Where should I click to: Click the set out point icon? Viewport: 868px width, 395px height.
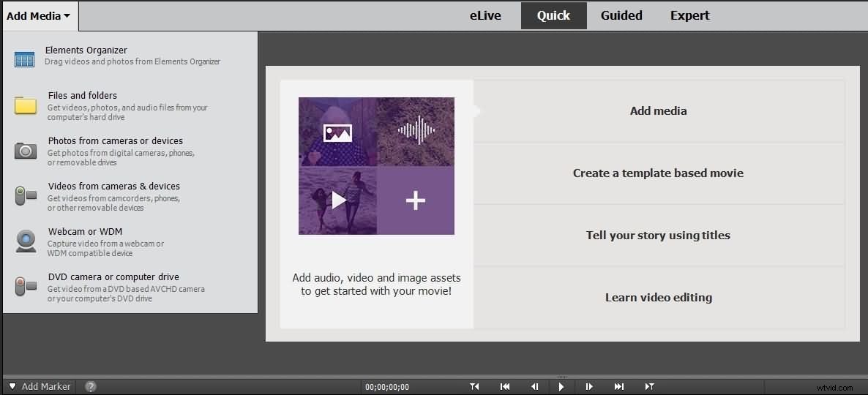(649, 387)
